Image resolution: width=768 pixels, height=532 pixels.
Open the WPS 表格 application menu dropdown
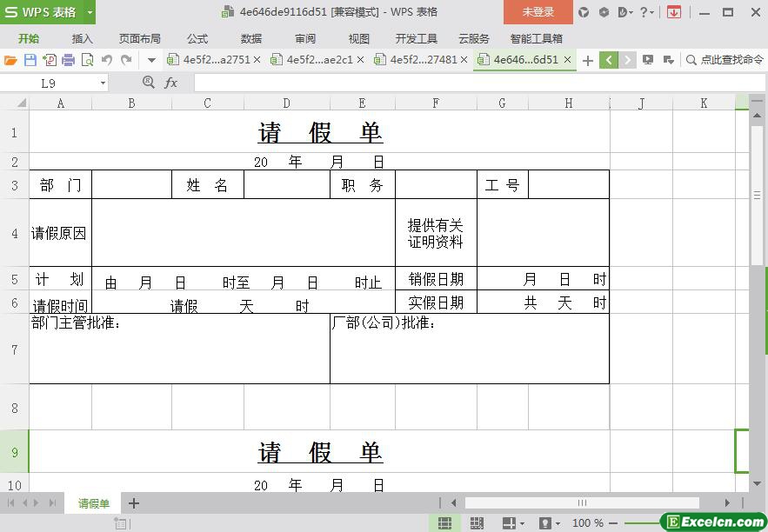(90, 12)
